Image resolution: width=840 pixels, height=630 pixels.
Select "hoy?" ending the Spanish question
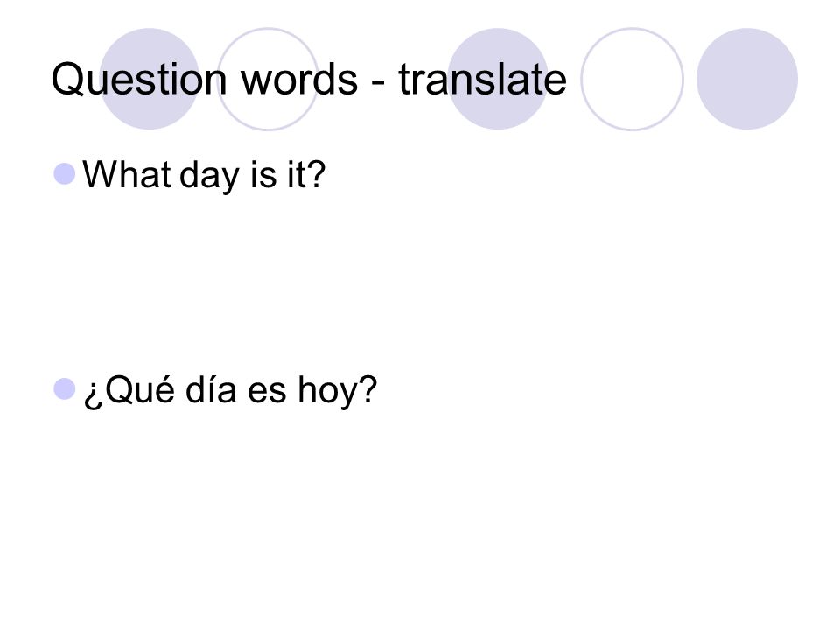338,391
